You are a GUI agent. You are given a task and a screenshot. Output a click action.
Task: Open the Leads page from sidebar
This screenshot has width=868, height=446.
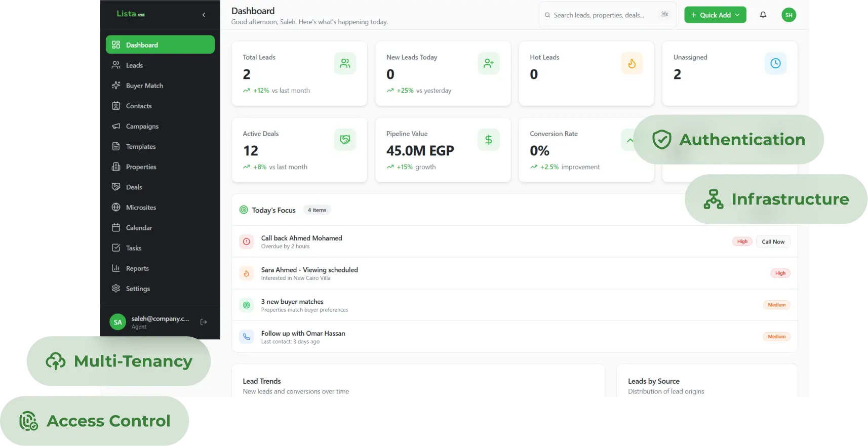(x=134, y=65)
